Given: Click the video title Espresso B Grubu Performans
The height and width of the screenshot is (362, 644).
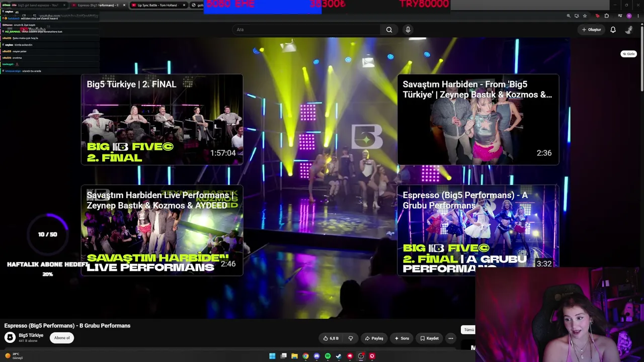Looking at the screenshot, I should (x=67, y=326).
